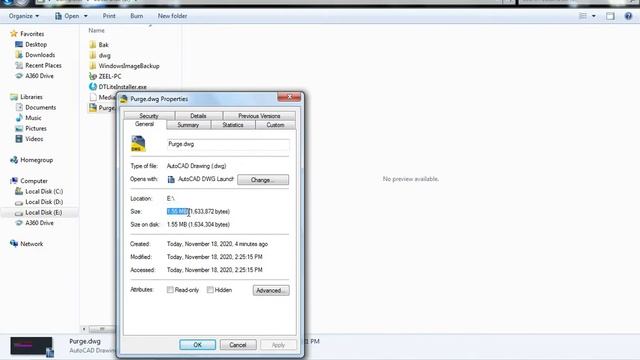Open Pictures library icon

pos(19,128)
